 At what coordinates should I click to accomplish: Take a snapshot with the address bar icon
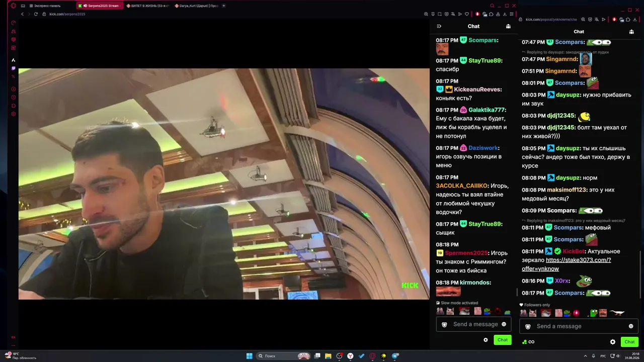440,14
